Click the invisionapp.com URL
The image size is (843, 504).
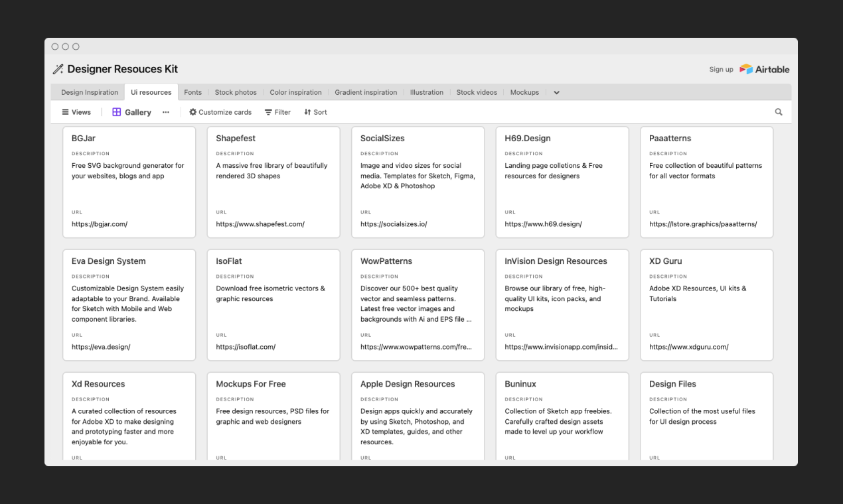point(561,347)
